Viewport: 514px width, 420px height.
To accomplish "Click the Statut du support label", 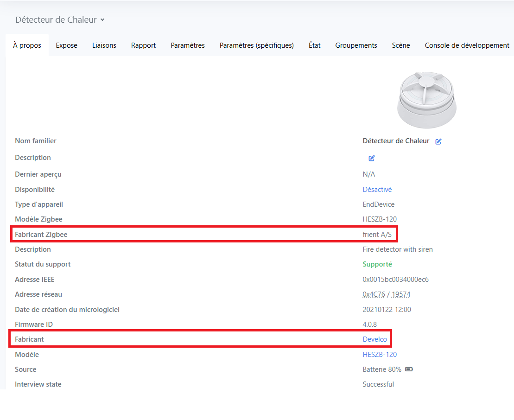I will coord(43,264).
